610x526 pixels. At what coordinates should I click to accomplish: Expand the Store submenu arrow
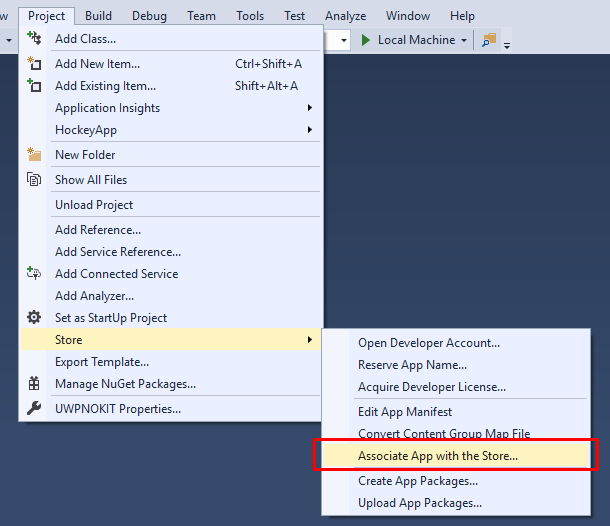310,340
